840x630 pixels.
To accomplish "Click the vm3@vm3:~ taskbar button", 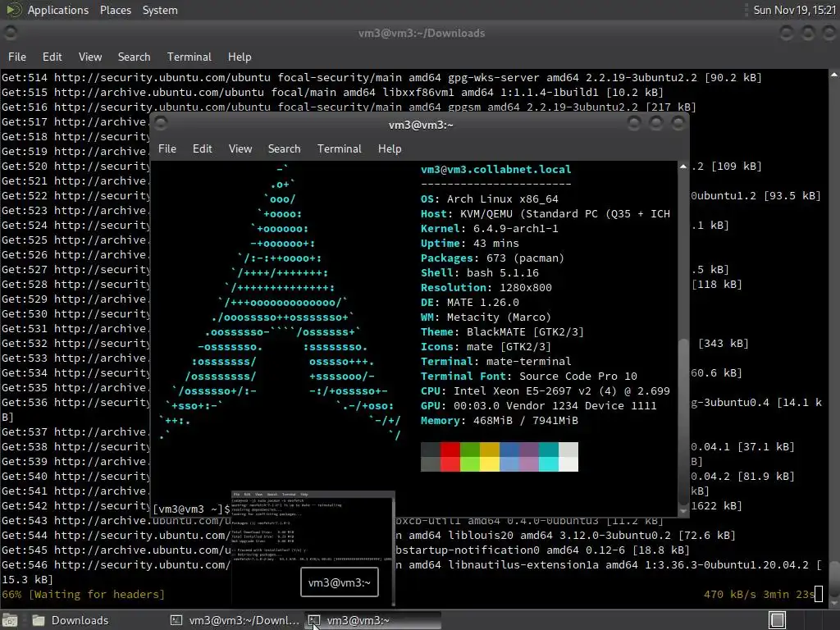I will [x=373, y=620].
